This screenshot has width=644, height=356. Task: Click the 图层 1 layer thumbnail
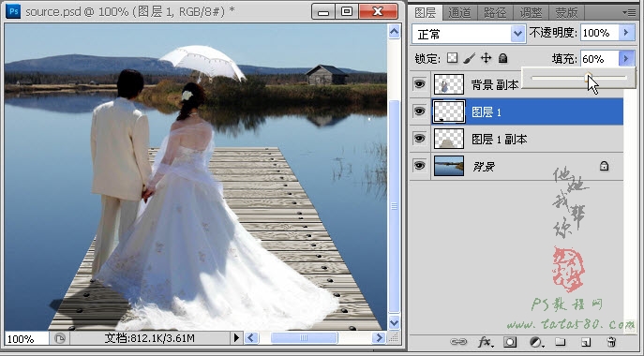point(449,111)
